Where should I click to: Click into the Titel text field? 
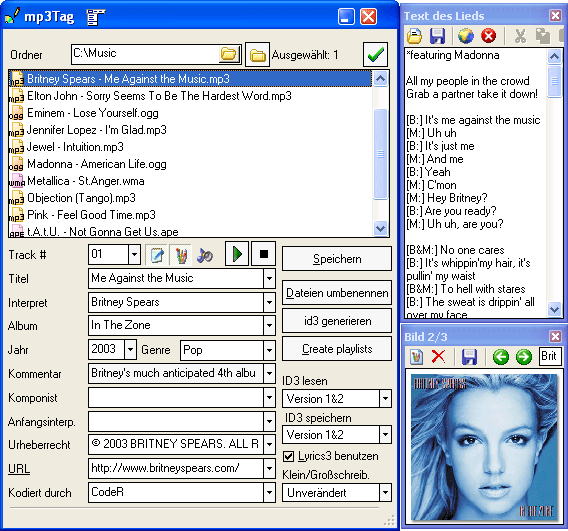tap(176, 278)
